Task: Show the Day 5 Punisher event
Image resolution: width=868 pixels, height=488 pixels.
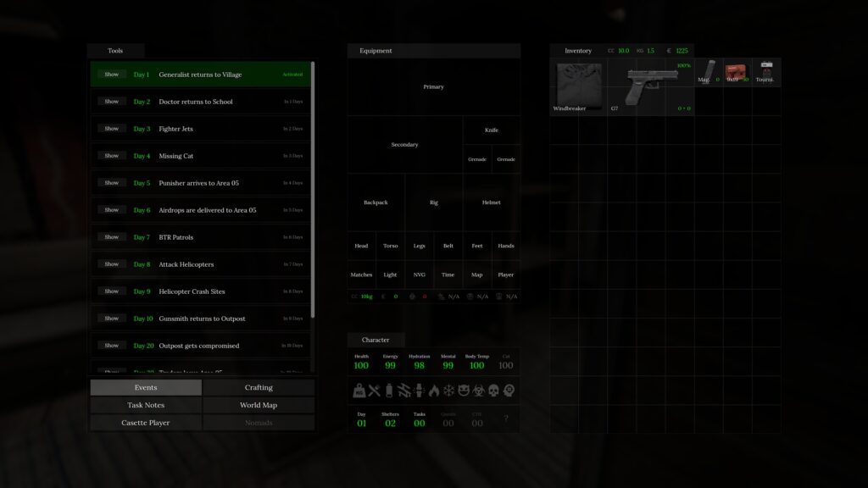Action: [x=111, y=183]
